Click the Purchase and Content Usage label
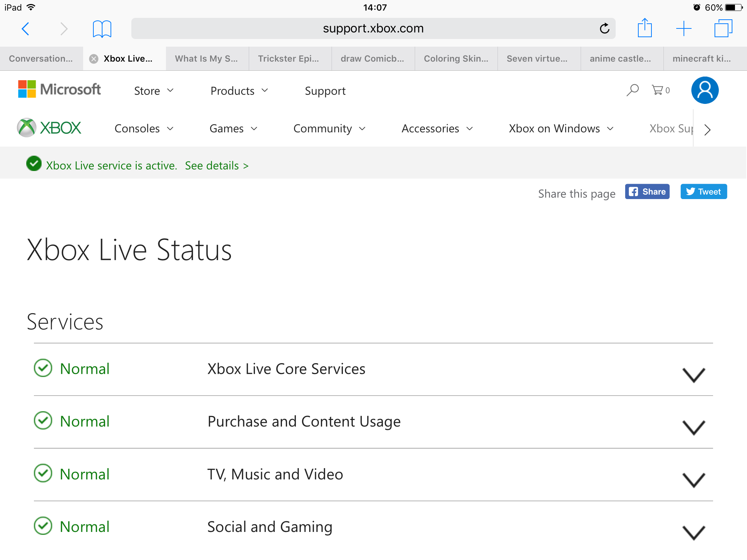This screenshot has height=560, width=747. 304,422
